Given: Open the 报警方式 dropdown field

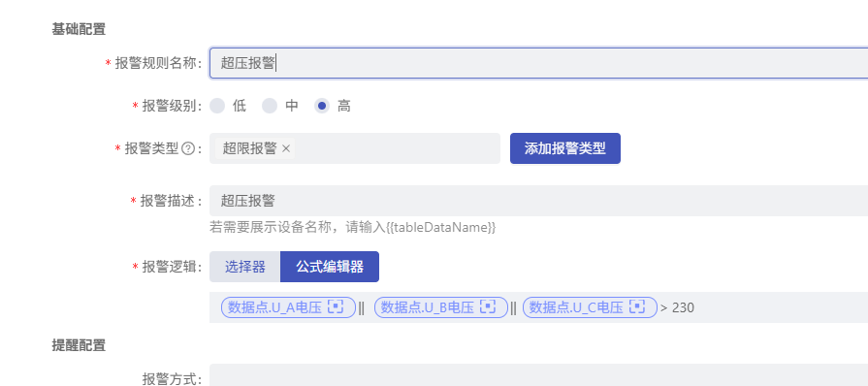Looking at the screenshot, I should 538,375.
